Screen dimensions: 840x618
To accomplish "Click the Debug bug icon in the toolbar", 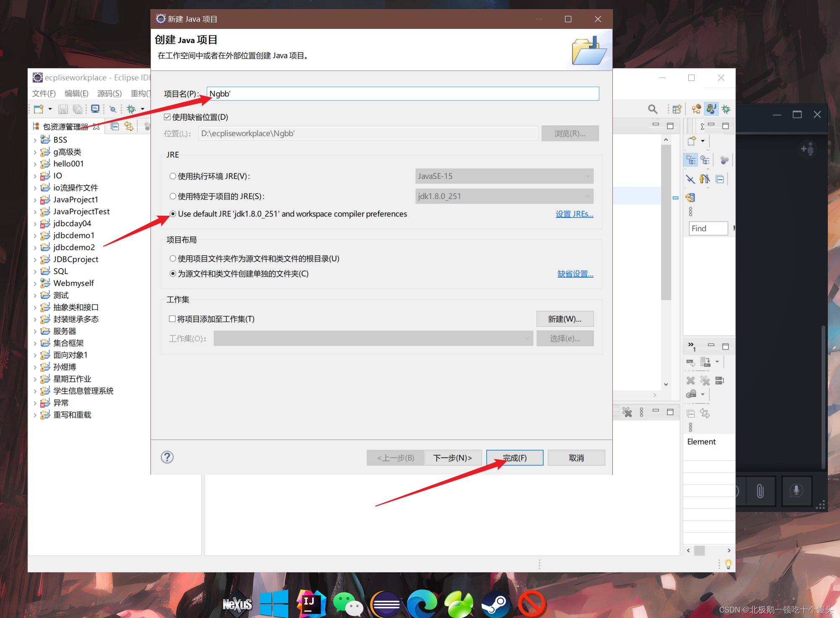I will [131, 109].
